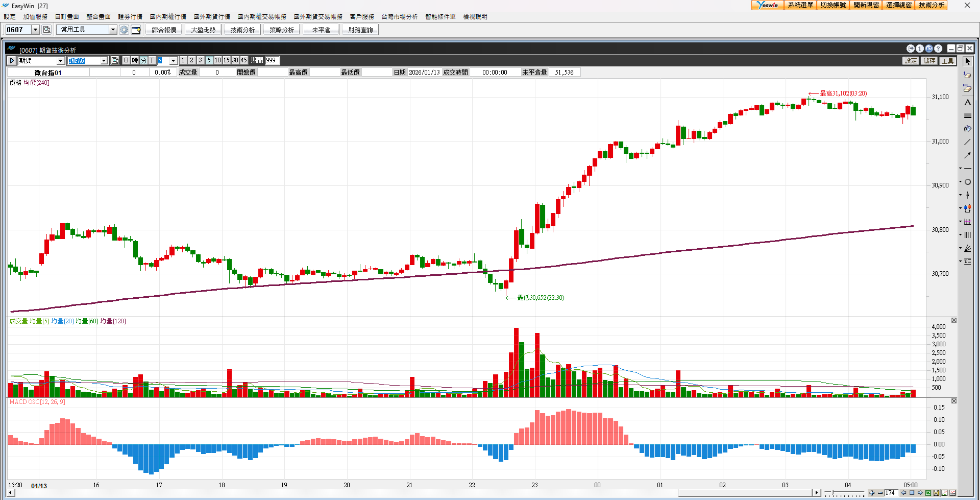980x500 pixels.
Task: Select the circle drawing tool
Action: tap(967, 182)
